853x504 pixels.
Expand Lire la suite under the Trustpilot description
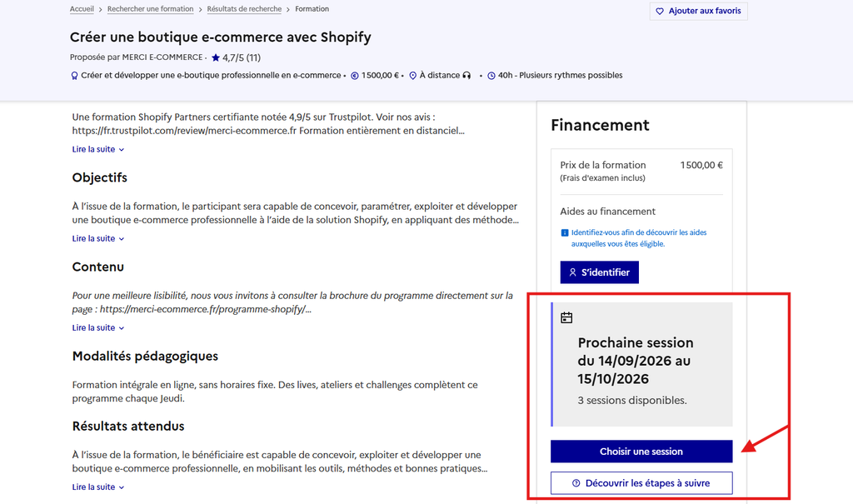[x=98, y=149]
